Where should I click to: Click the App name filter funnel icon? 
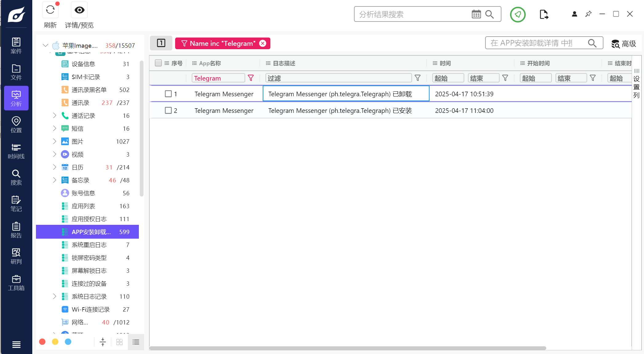(x=251, y=78)
